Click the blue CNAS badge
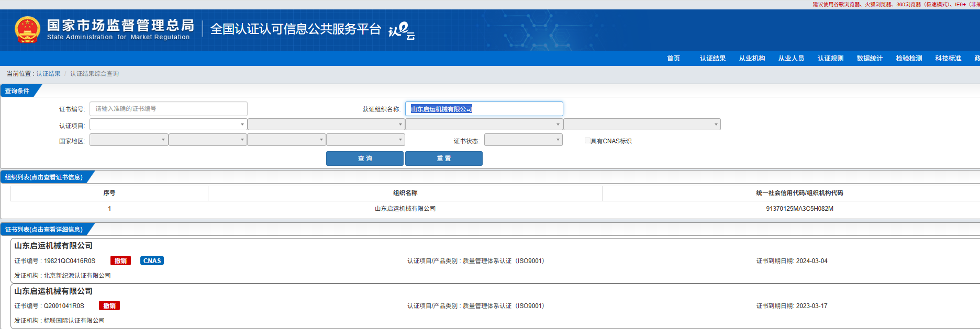This screenshot has height=329, width=980. pos(152,260)
